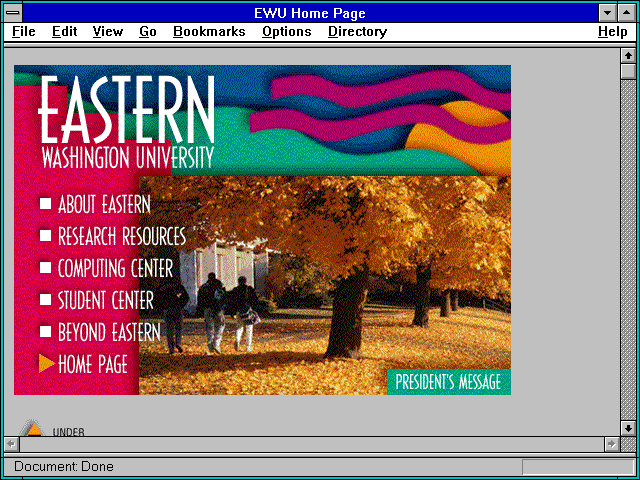Minimize the EWU Home Page window
The width and height of the screenshot is (640, 480).
[607, 13]
